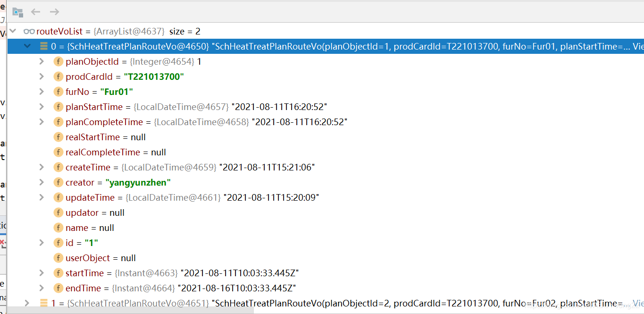Expand the createTime node

click(42, 167)
